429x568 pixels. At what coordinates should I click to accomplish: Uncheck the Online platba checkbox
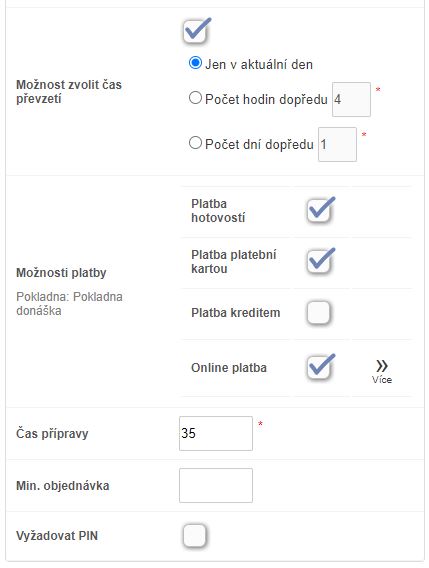[x=319, y=367]
